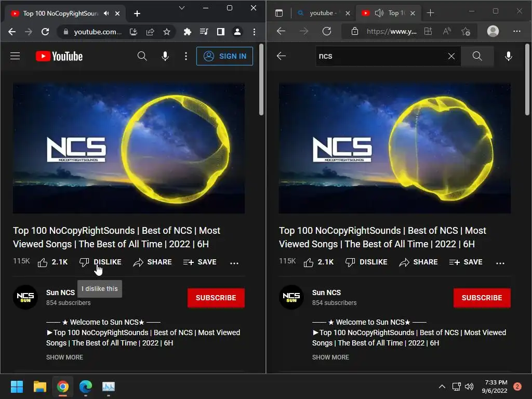Mute Edge tab via speaker icon
This screenshot has width=532, height=399.
pyautogui.click(x=379, y=13)
